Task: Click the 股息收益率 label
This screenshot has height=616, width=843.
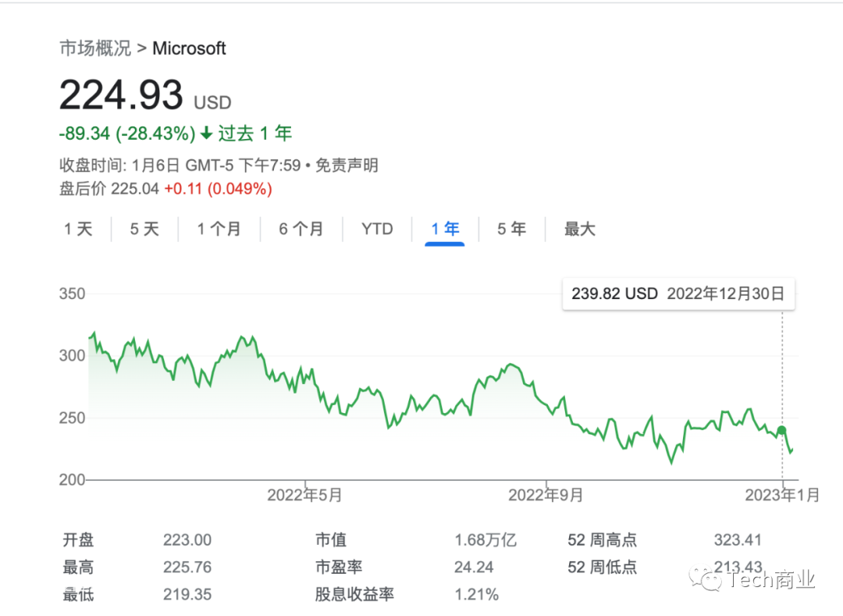Action: coord(354,594)
